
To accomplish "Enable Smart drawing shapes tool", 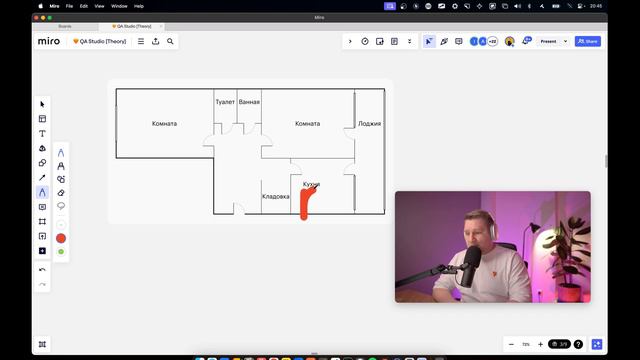I will point(61,179).
